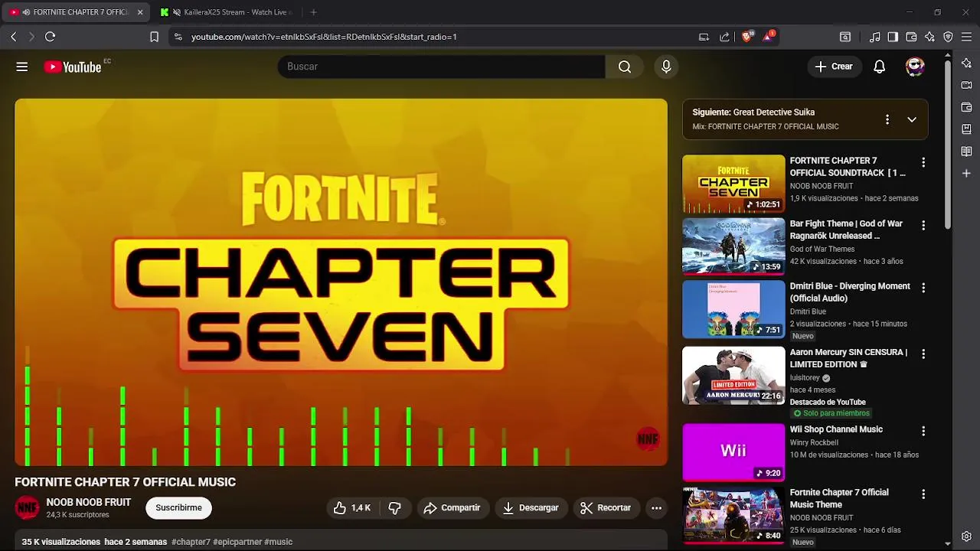Click the Recortar button
This screenshot has width=980, height=551.
pyautogui.click(x=606, y=507)
